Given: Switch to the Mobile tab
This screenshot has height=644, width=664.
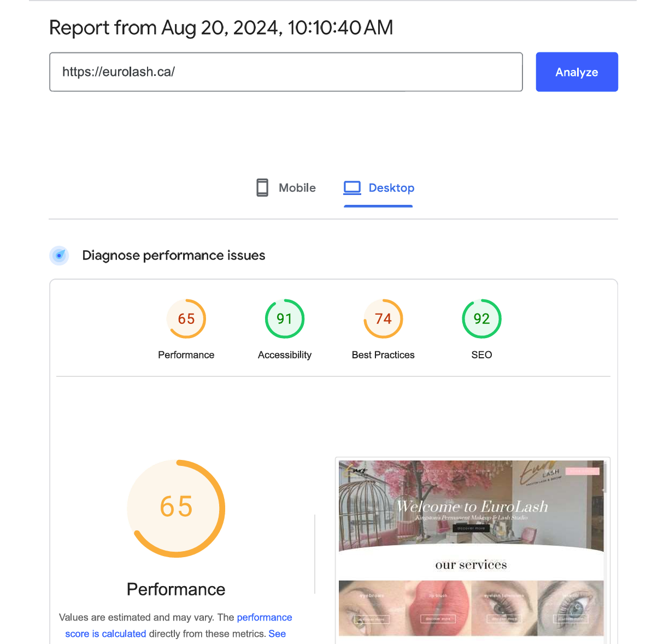Looking at the screenshot, I should click(286, 188).
